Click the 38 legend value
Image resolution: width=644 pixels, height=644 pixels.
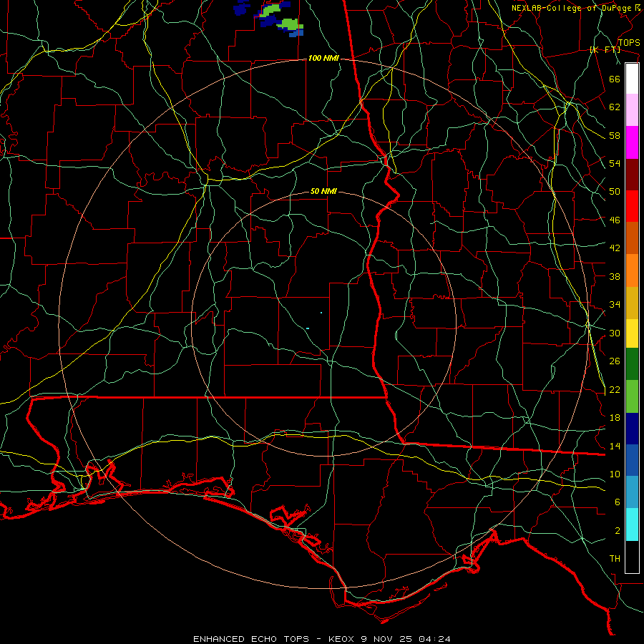point(615,276)
